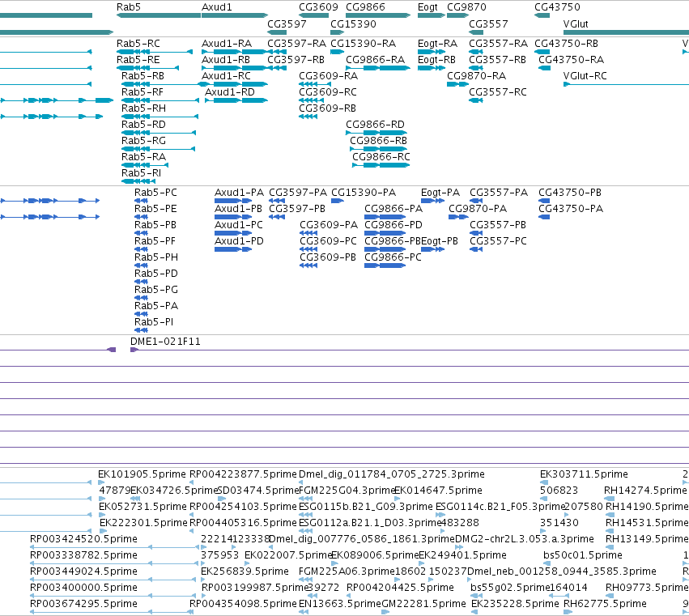Select the CG3597 gene label
The width and height of the screenshot is (689, 616).
tap(287, 23)
